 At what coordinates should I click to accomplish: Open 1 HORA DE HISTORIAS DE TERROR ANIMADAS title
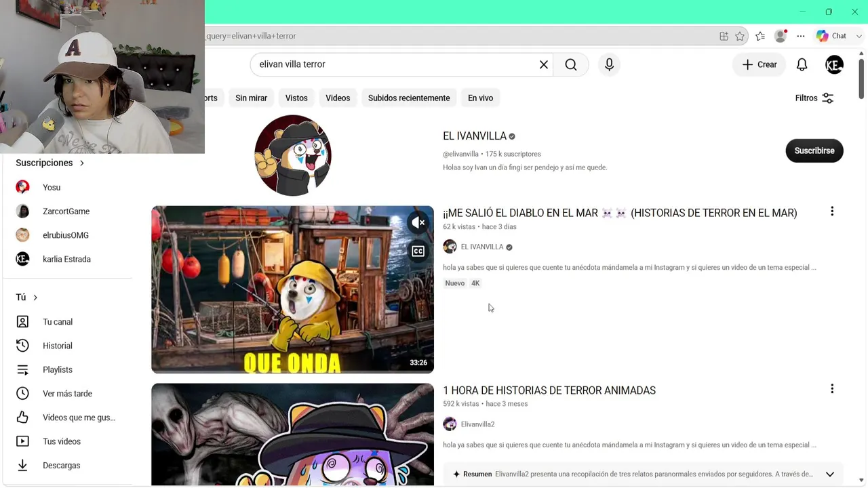coord(549,390)
